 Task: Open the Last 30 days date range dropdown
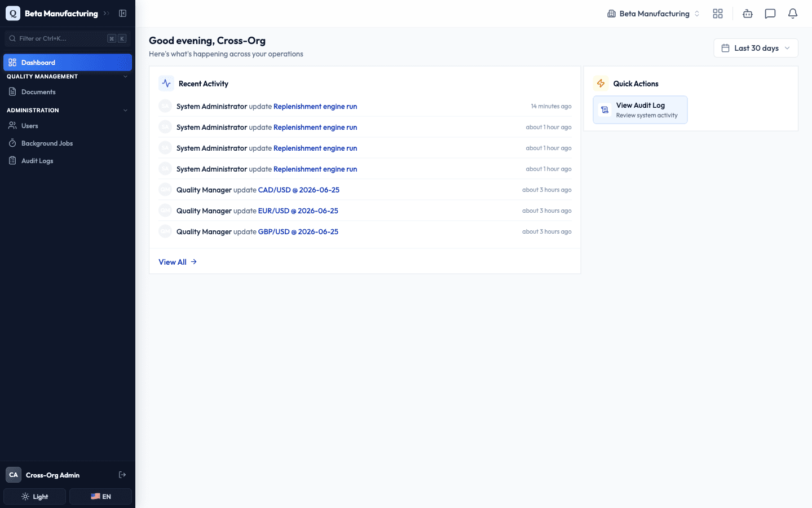coord(756,48)
